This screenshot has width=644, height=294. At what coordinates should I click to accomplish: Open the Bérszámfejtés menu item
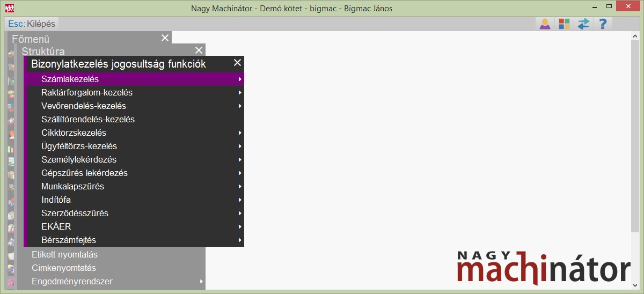coord(134,240)
